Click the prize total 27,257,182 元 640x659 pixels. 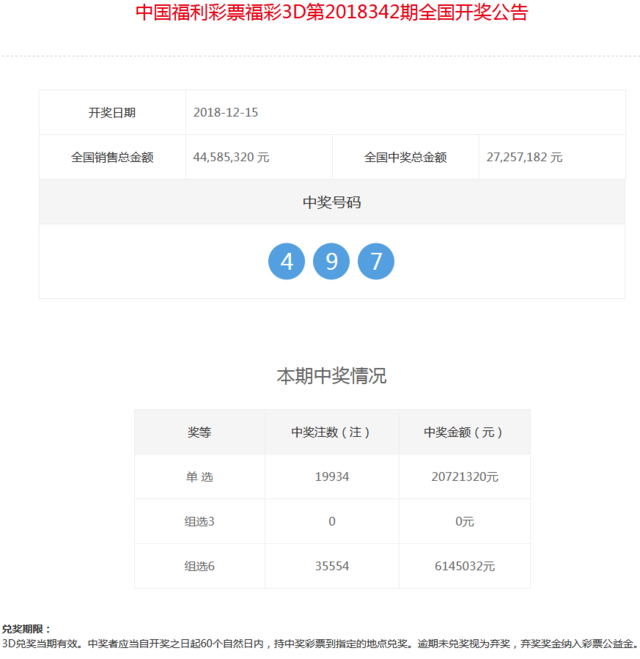click(x=524, y=157)
